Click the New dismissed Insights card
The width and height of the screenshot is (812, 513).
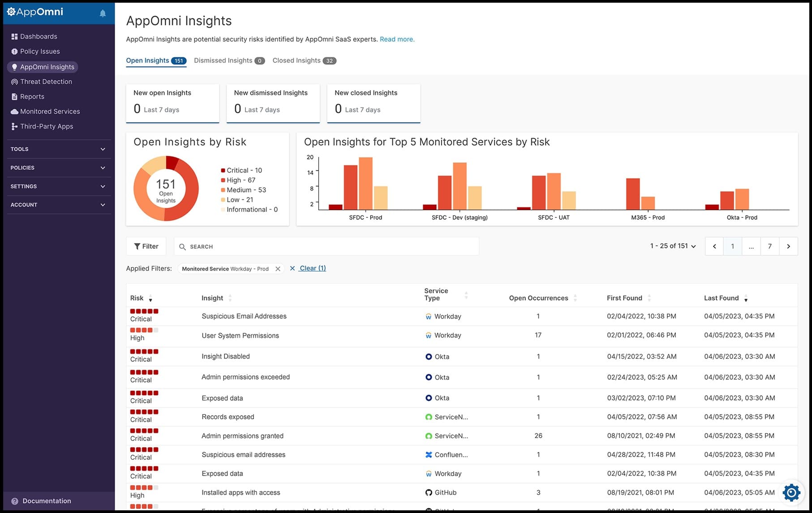click(273, 103)
